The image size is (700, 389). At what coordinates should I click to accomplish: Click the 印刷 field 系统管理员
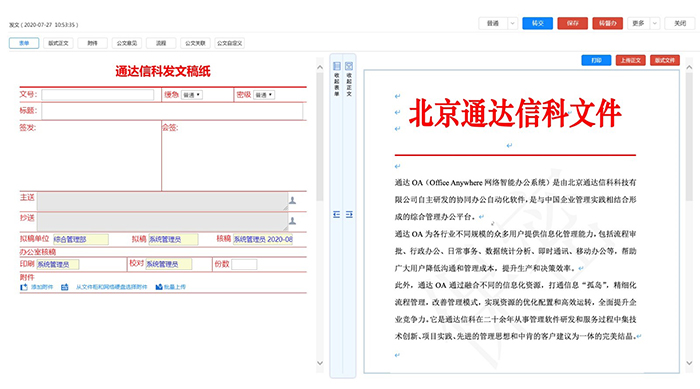tap(58, 264)
